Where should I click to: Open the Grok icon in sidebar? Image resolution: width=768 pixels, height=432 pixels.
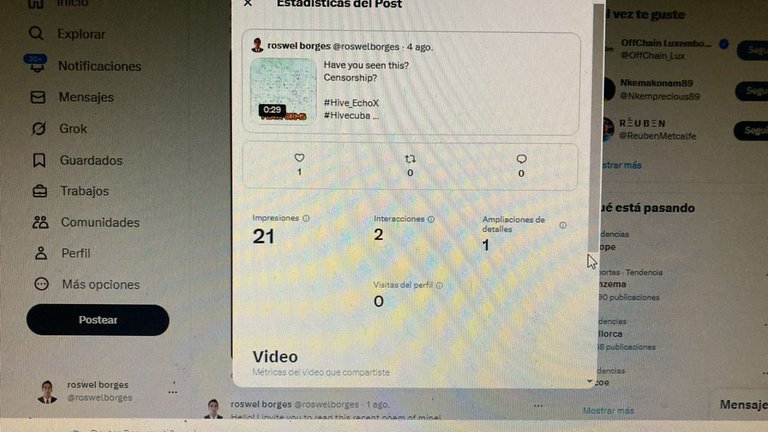point(38,129)
